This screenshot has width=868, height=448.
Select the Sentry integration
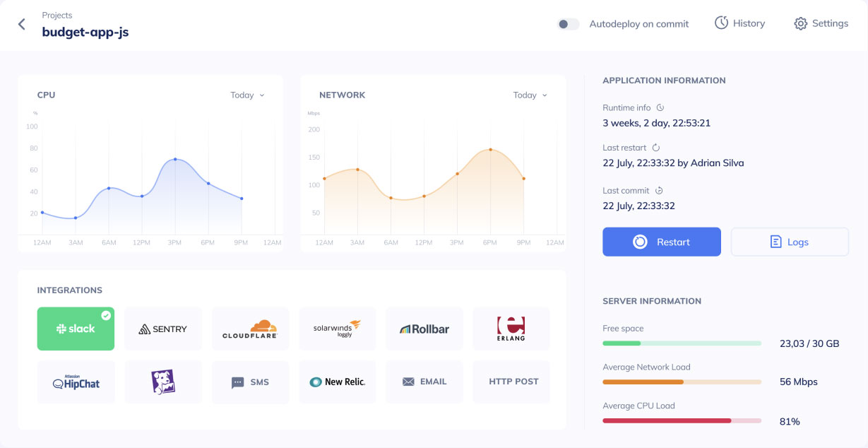(163, 329)
